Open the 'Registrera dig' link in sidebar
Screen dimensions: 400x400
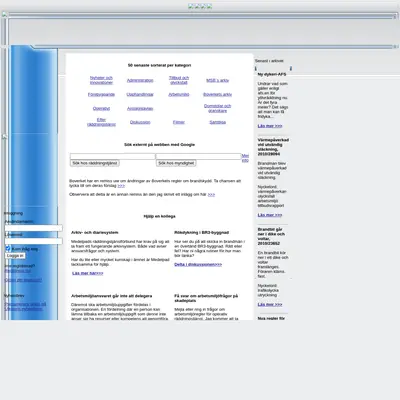click(x=18, y=271)
